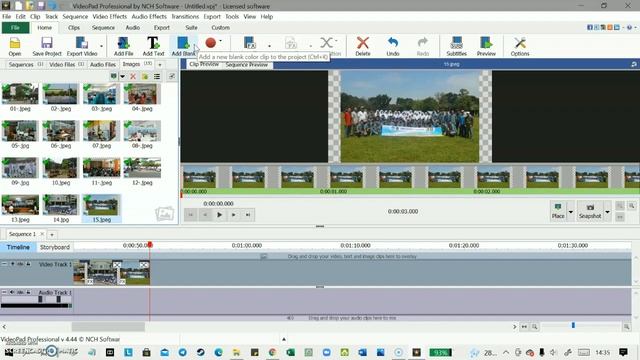The height and width of the screenshot is (360, 640).
Task: Switch to the Clips ribbon tab
Action: tap(74, 27)
